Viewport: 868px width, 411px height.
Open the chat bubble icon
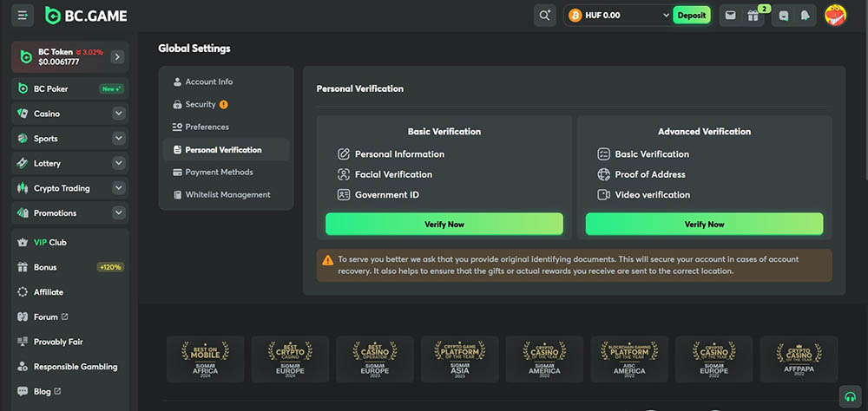(x=784, y=16)
